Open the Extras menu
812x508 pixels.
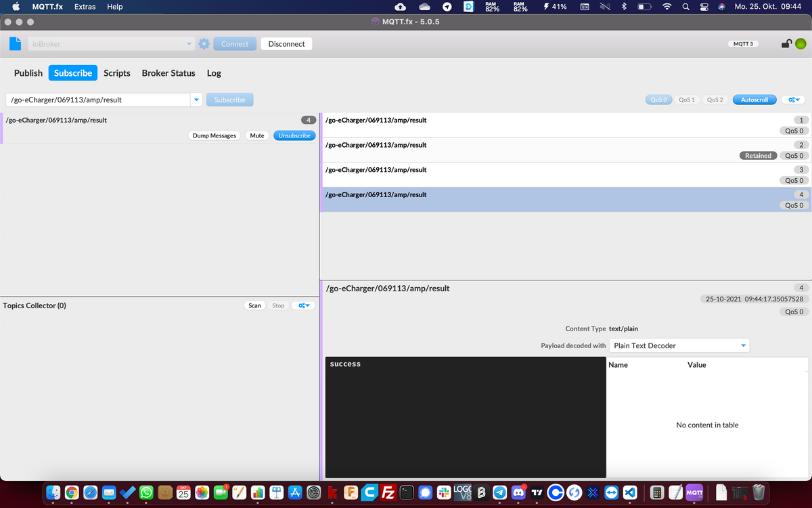(x=85, y=7)
